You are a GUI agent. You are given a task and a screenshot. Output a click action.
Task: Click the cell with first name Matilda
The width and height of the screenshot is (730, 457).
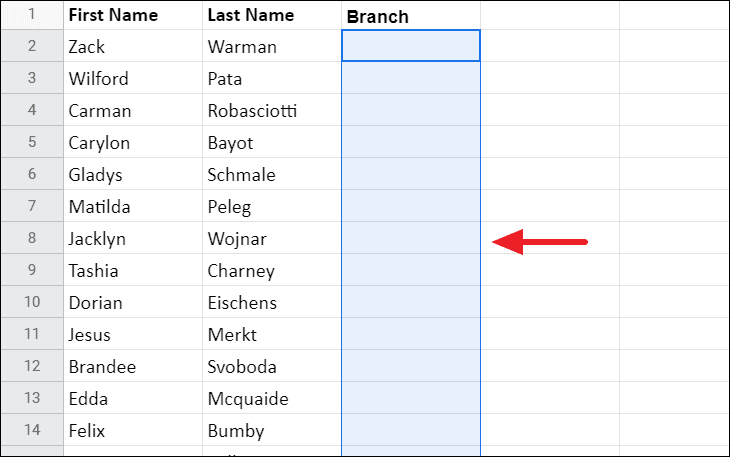[133, 206]
